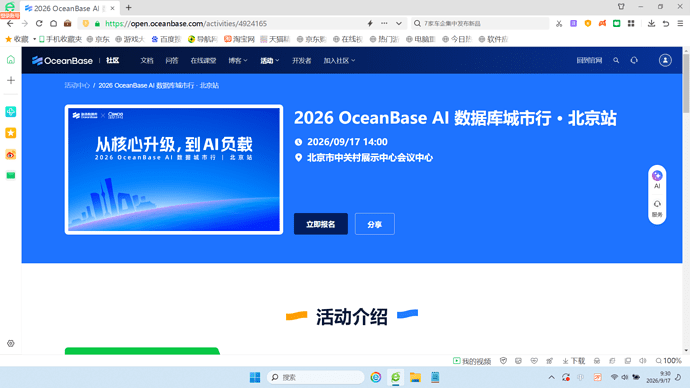
Task: Open the user profile avatar icon
Action: tap(665, 60)
